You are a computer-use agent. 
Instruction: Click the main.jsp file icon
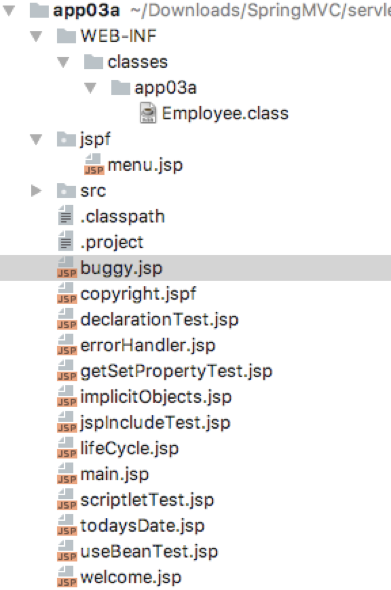tap(67, 473)
